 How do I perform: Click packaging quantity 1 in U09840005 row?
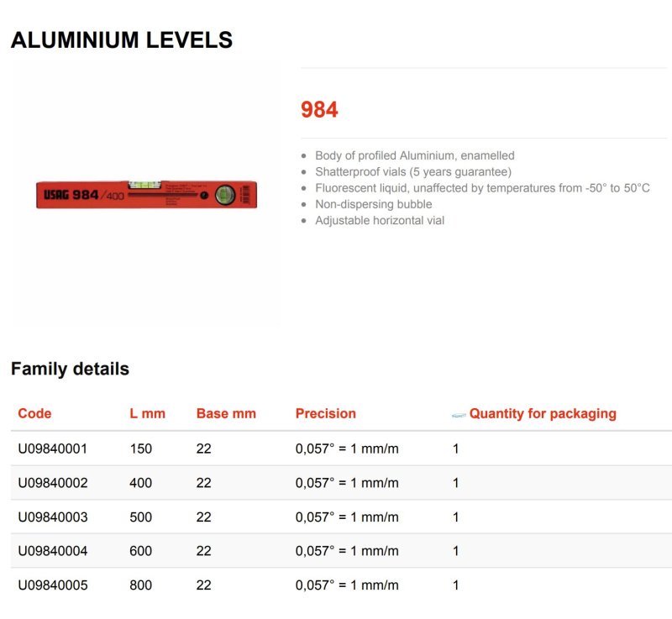tap(455, 585)
